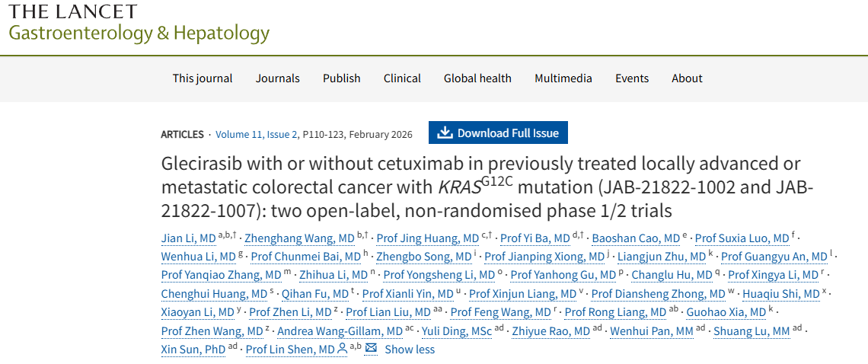Collapse author list with Show less
This screenshot has width=868, height=364.
(410, 350)
